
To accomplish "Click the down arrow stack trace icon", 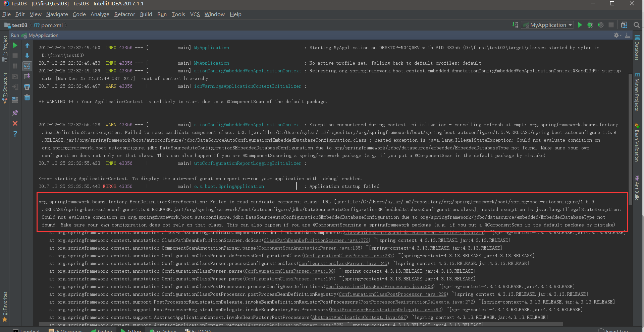I will click(x=27, y=56).
